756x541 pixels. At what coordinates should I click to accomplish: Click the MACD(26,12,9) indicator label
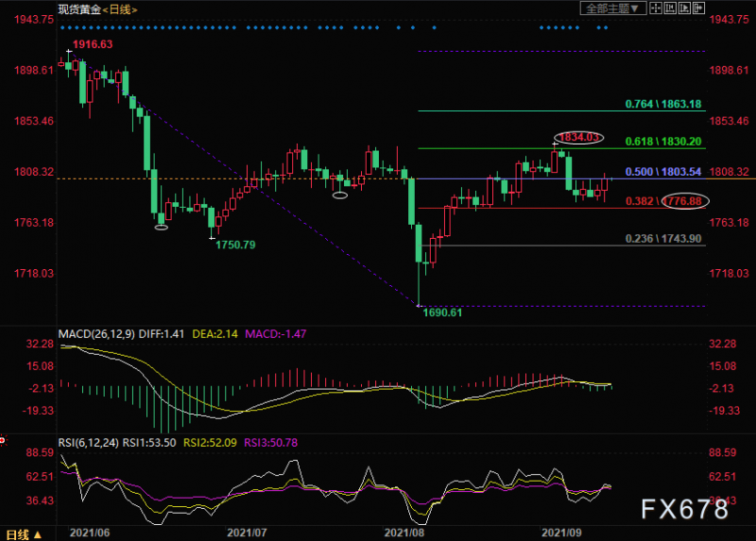96,334
